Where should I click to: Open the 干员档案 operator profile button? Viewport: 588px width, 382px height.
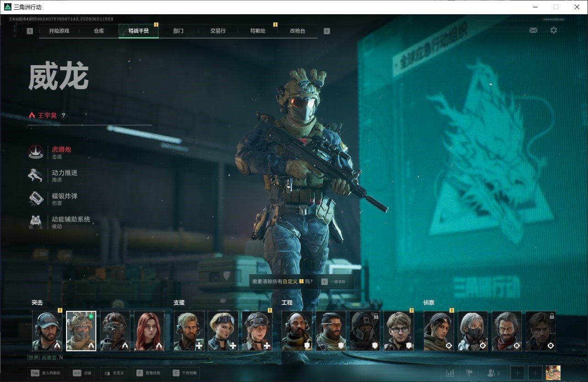(x=185, y=373)
